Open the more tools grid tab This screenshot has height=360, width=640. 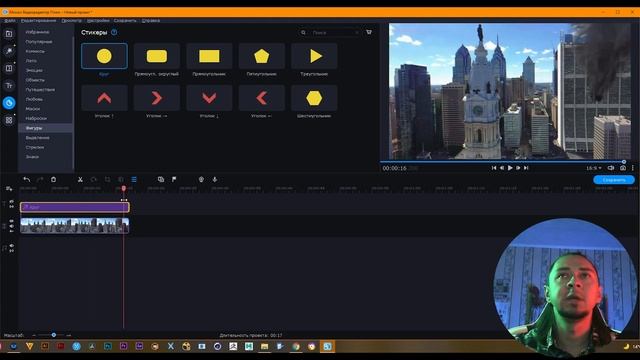(x=9, y=120)
